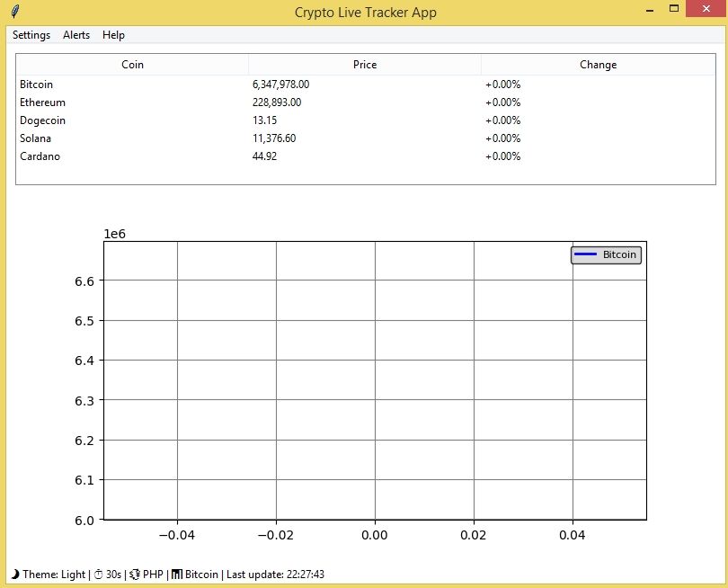Click Dogecoin's +0.00% change value
The image size is (728, 588).
502,120
